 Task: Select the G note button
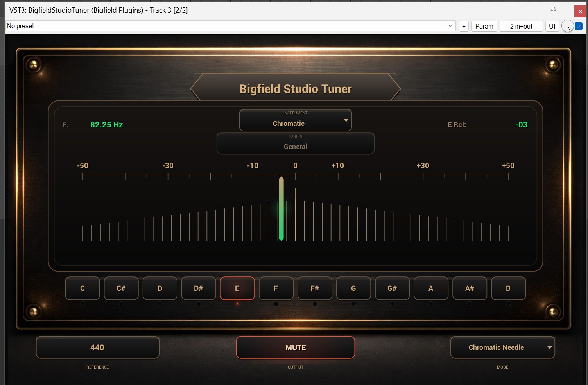[x=353, y=288]
